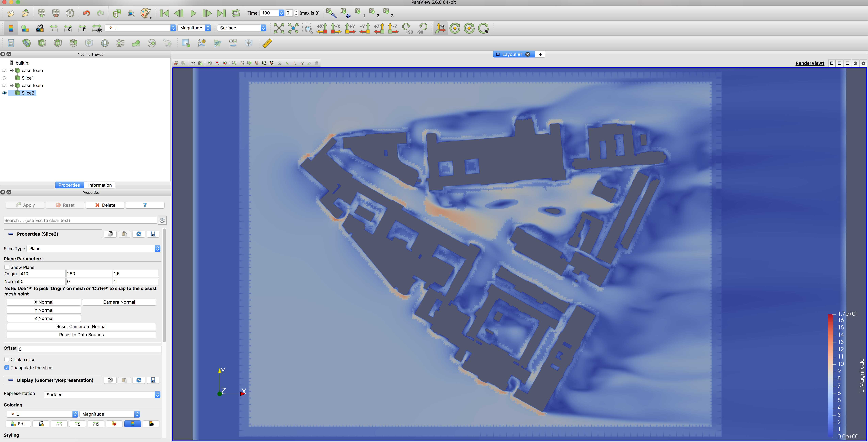The width and height of the screenshot is (868, 442).
Task: Open toolbar Magnitude component dropdown
Action: coord(194,28)
